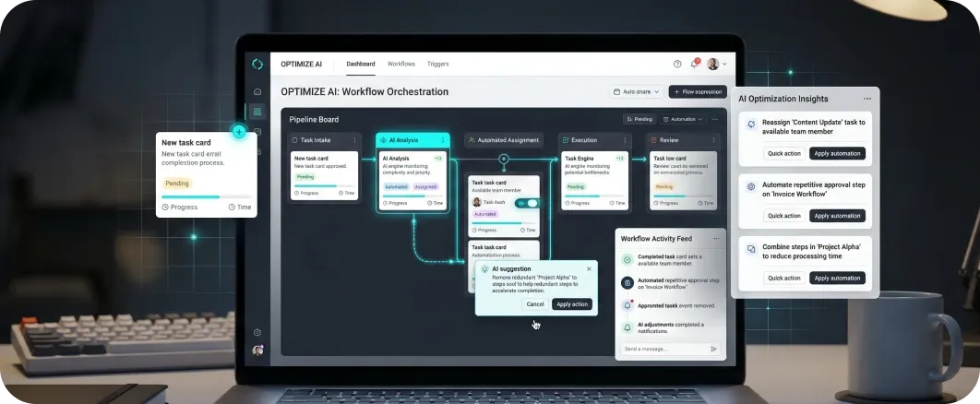Select the dashboard grid icon in sidebar
The width and height of the screenshot is (980, 404).
257,112
